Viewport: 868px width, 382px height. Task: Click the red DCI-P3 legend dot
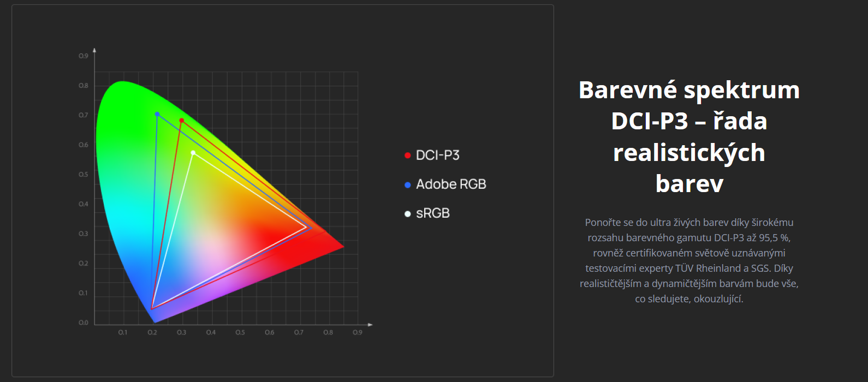point(407,156)
